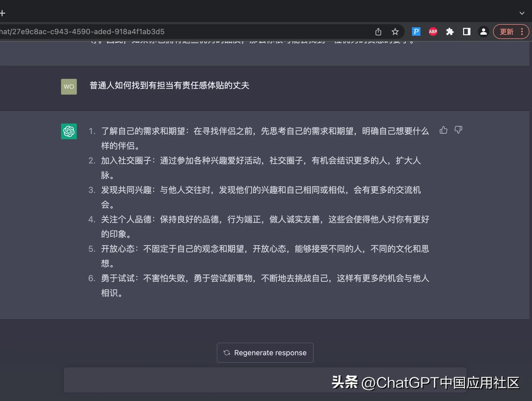Bookmark the page using the star icon
Screen dimensions: 532x401
[395, 32]
